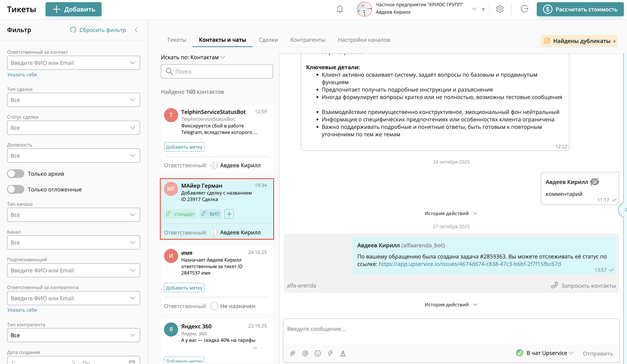Image resolution: width=627 pixels, height=364 pixels.
Task: Add a tag via the plus icon on the МАйер Герман card
Action: [x=229, y=214]
